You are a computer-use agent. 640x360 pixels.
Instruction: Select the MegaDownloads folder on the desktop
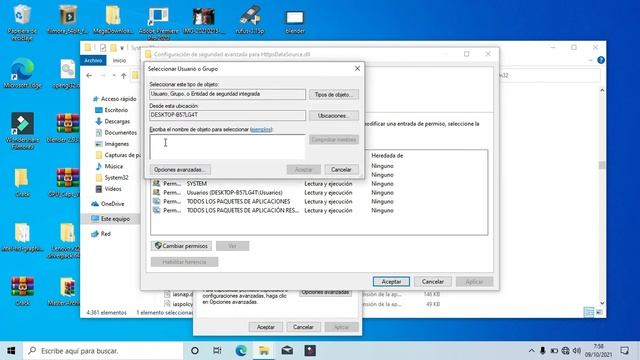pyautogui.click(x=113, y=20)
